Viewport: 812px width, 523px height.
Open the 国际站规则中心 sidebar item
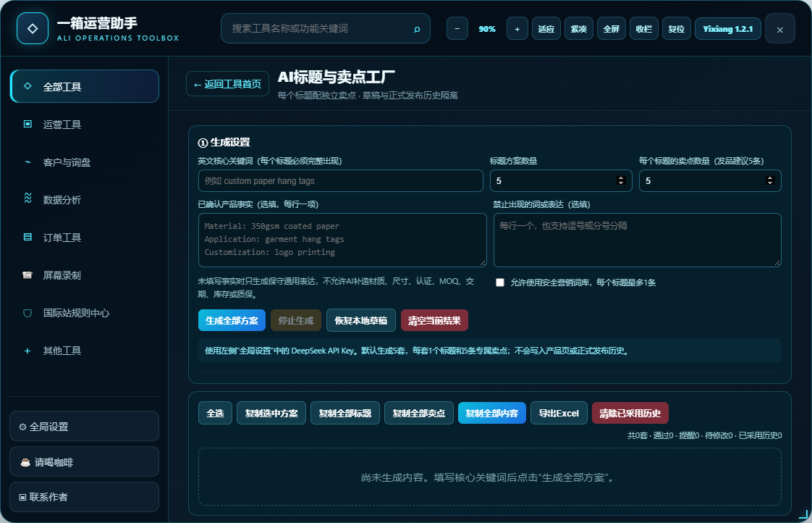pos(85,312)
